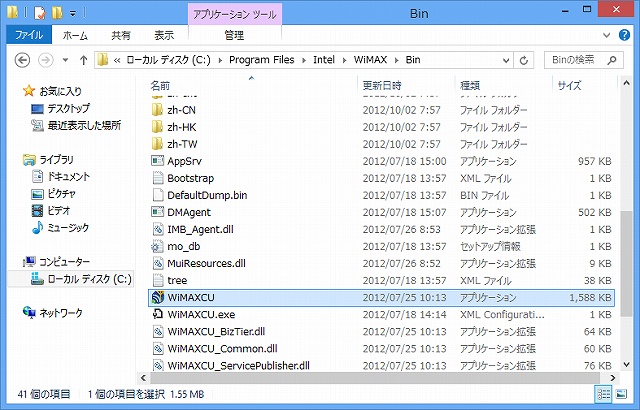Click the WiMAXCU application icon

pyautogui.click(x=158, y=297)
